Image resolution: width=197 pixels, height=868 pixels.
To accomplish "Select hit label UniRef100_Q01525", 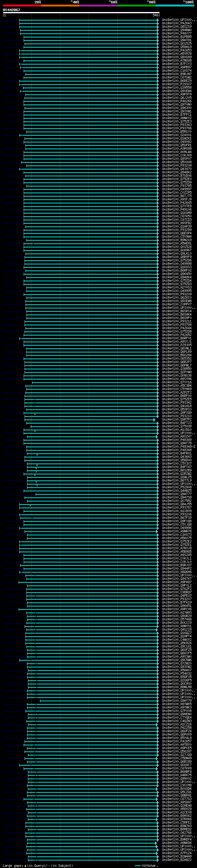I will pyautogui.click(x=177, y=43).
